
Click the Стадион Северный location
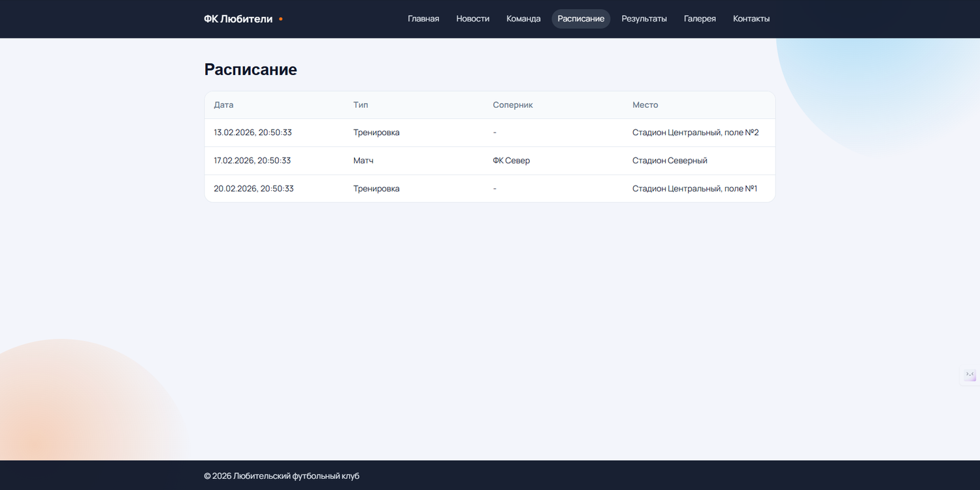pyautogui.click(x=670, y=161)
